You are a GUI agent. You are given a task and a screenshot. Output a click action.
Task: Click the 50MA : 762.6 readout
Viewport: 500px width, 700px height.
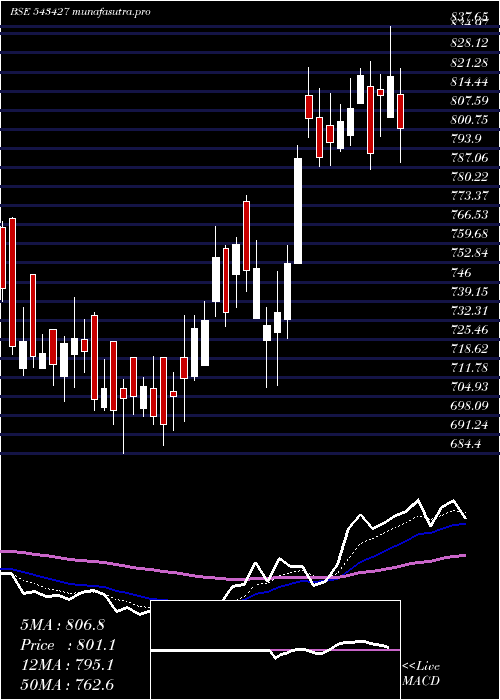point(67,684)
